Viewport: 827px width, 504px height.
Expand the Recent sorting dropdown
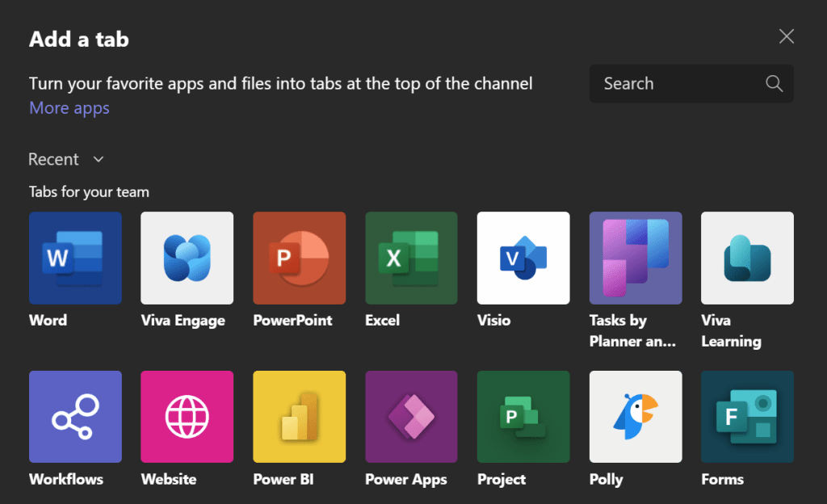tap(66, 159)
